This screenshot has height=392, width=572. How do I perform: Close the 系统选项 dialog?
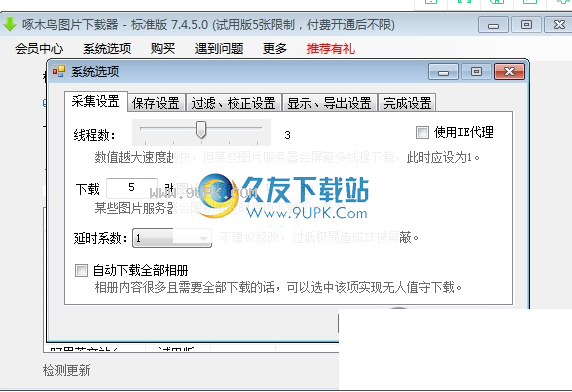[x=509, y=71]
